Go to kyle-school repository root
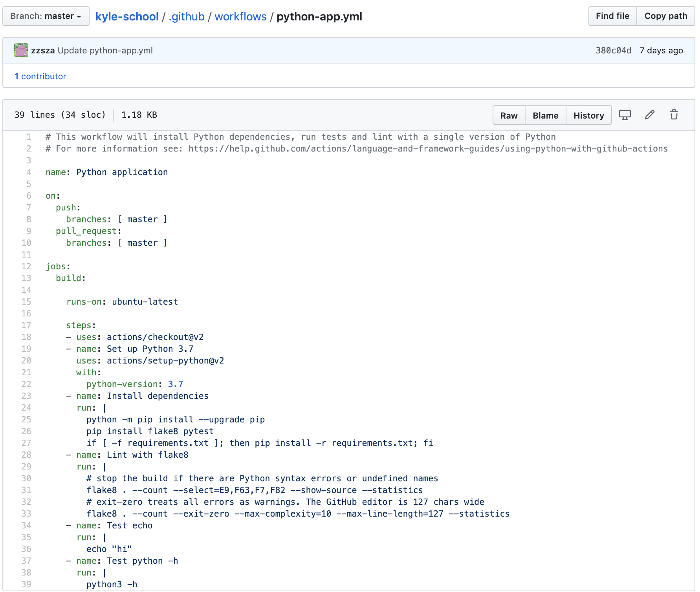Viewport: 700px width, 592px height. point(127,16)
